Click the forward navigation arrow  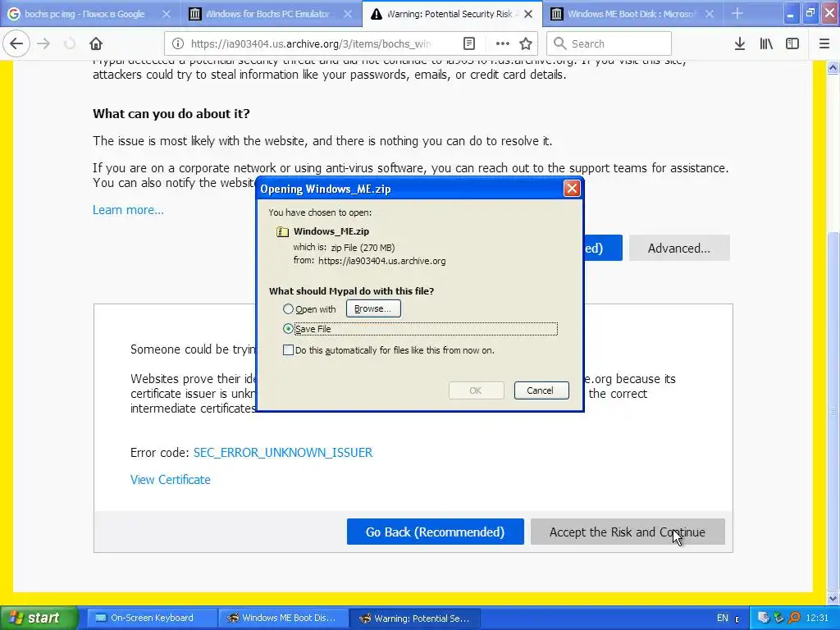coord(44,43)
